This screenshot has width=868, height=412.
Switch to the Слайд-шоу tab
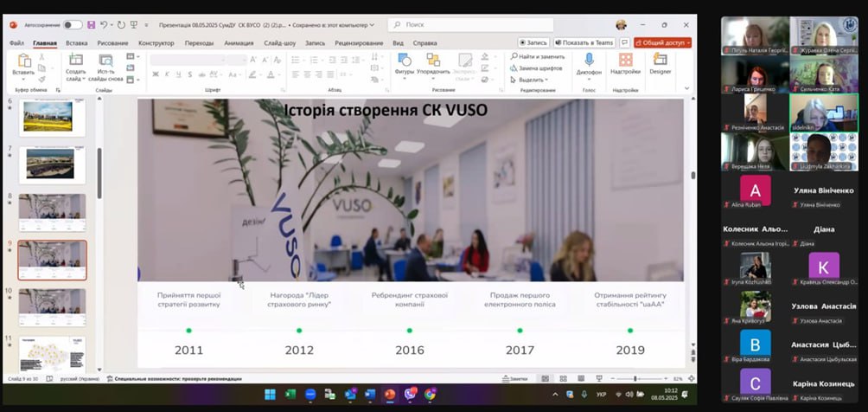[279, 43]
